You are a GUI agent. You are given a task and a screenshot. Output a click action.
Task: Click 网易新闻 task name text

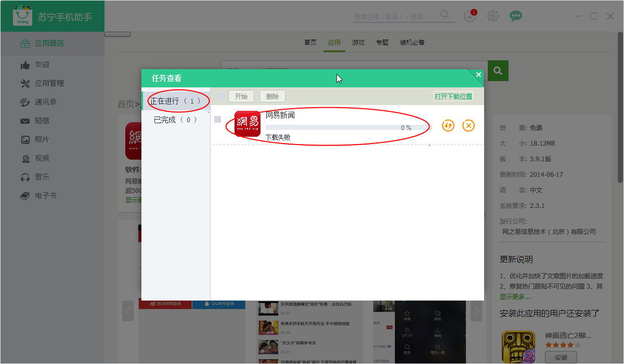280,115
